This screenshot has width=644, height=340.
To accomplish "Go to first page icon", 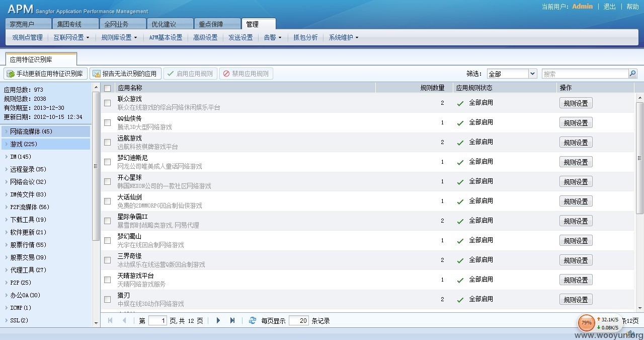I will [110, 320].
